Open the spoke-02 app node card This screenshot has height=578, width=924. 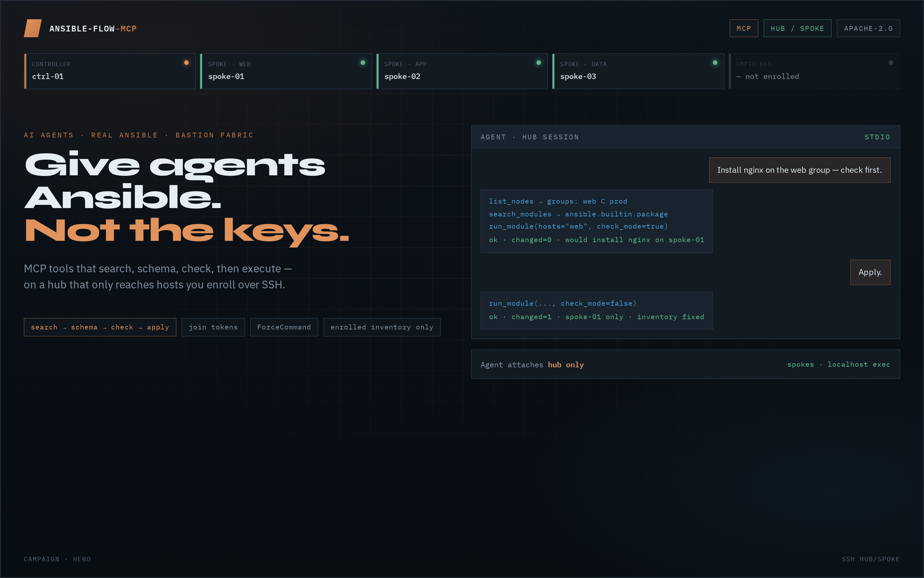(462, 71)
